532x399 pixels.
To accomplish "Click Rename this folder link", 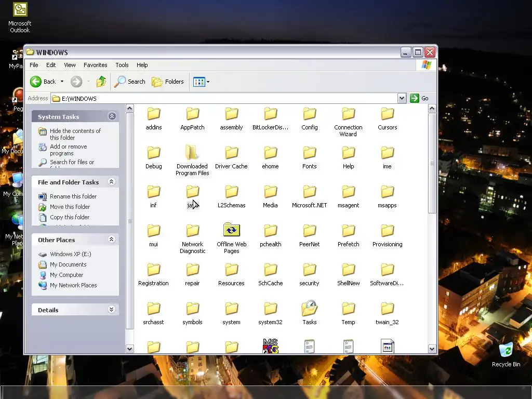I will (x=73, y=196).
